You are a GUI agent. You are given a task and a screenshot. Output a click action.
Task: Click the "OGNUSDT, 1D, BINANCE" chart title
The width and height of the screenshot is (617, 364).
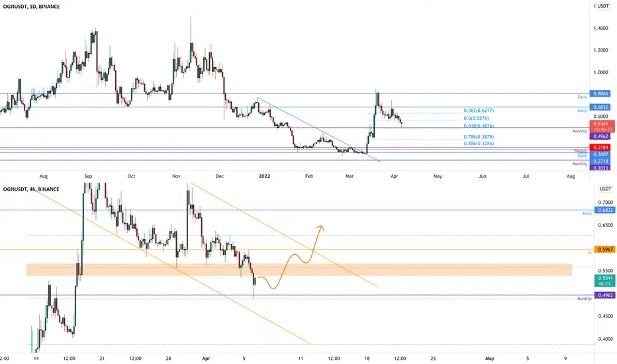click(32, 7)
